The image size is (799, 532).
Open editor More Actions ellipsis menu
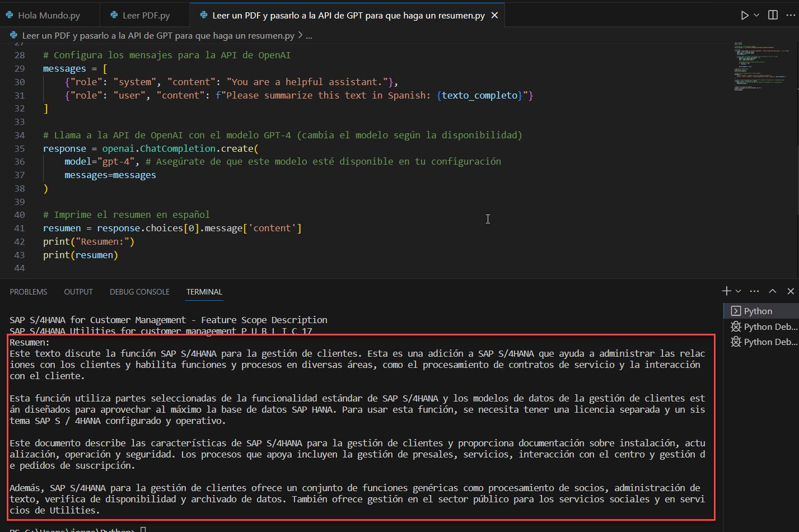tap(791, 15)
